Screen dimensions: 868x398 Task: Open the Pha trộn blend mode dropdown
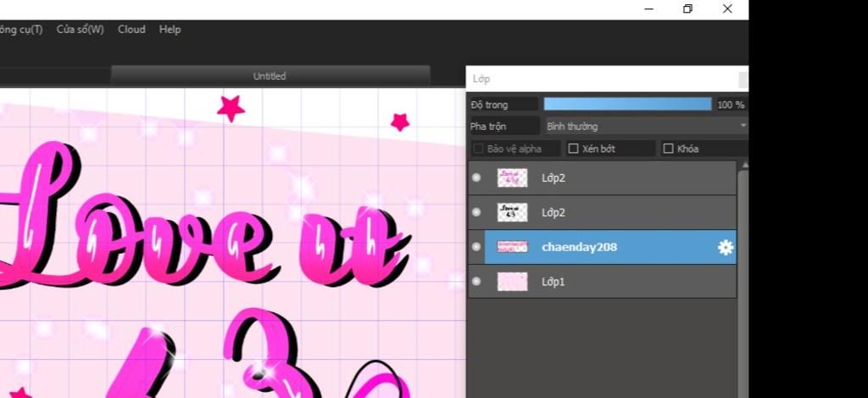point(645,126)
